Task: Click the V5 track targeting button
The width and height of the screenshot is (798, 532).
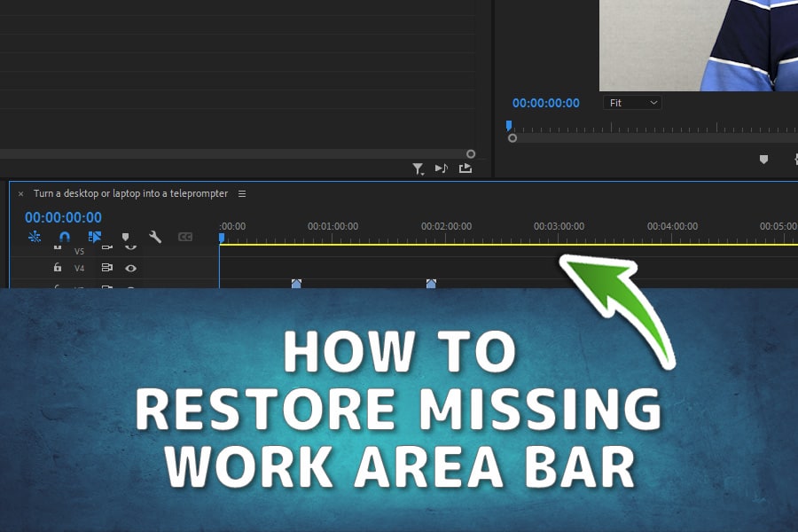Action: point(108,246)
